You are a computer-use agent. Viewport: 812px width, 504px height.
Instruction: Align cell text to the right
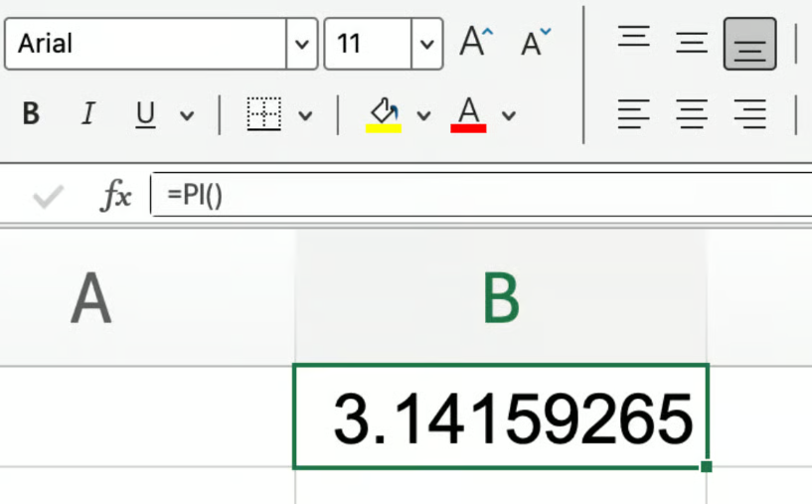[x=749, y=115]
